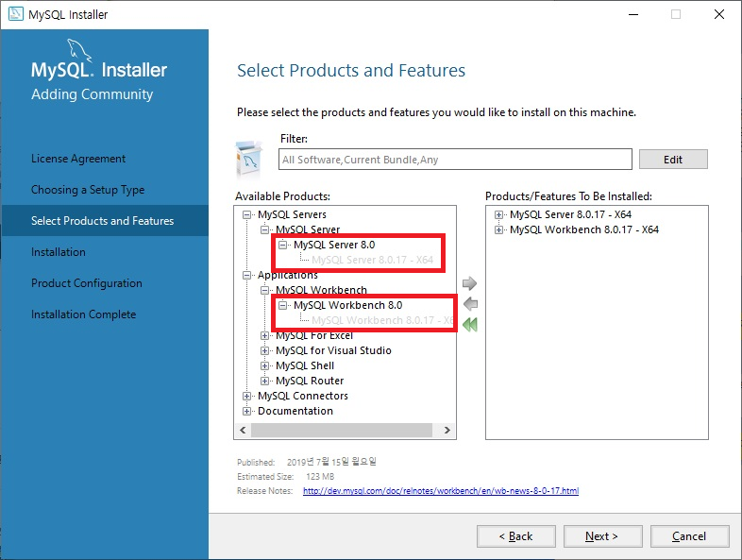Select greyed MySQL Server 8.0.17 - X64 item
The height and width of the screenshot is (560, 742).
[x=373, y=260]
